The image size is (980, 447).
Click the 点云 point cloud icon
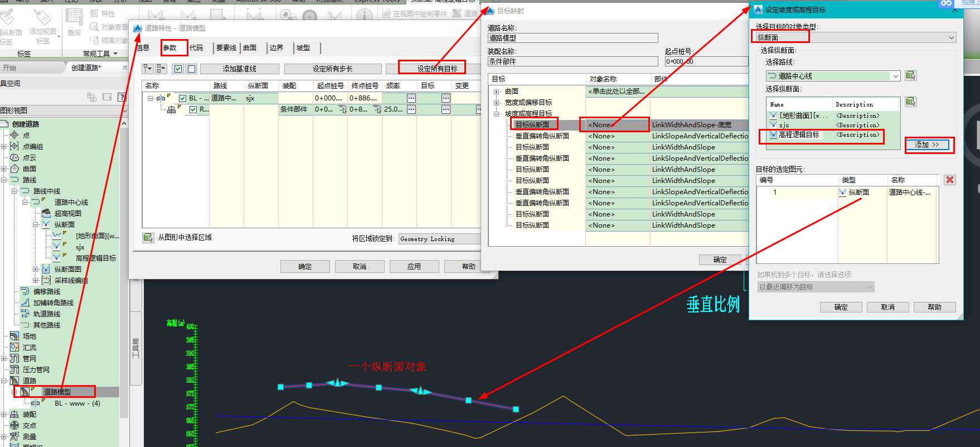click(x=14, y=157)
